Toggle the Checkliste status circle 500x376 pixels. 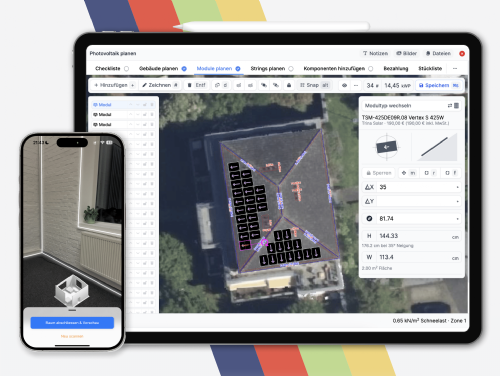tap(126, 69)
